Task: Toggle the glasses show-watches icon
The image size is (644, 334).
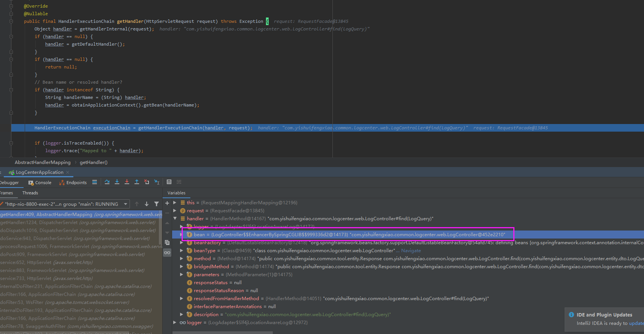Action: click(167, 253)
